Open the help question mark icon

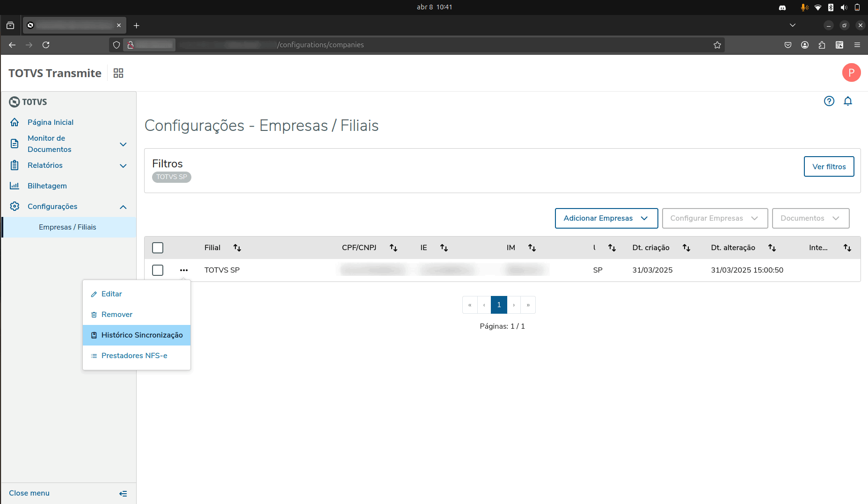pyautogui.click(x=829, y=101)
